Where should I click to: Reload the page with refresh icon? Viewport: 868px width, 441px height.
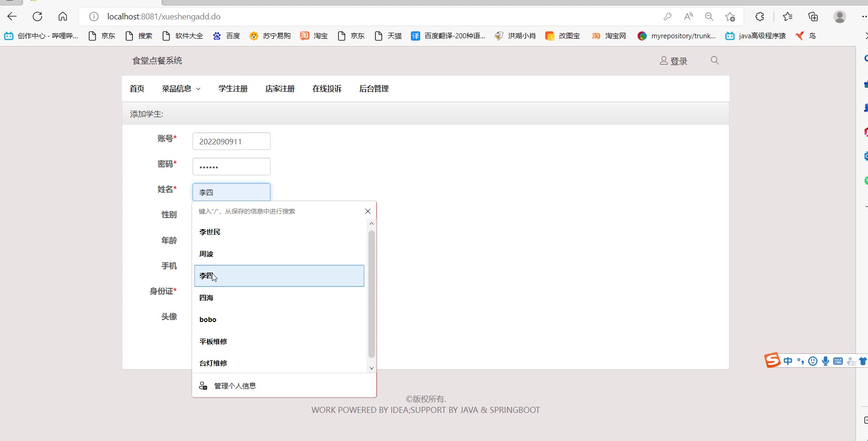37,17
